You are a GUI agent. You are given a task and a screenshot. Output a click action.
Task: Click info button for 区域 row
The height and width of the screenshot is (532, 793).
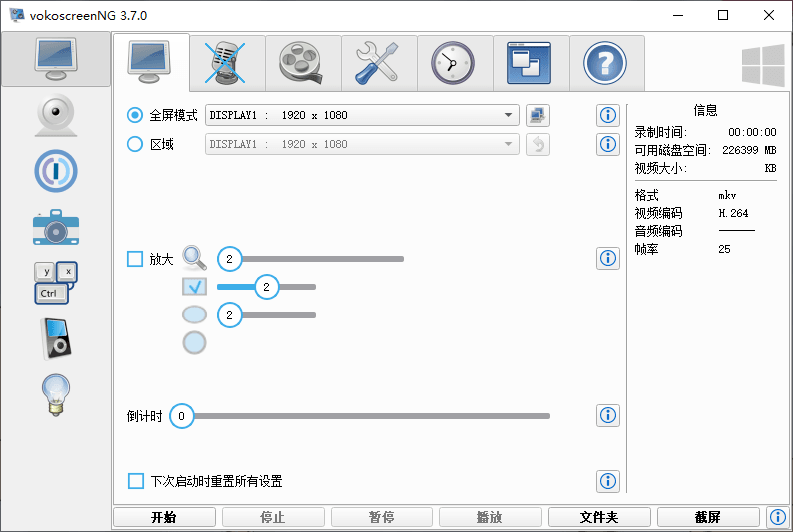point(608,144)
